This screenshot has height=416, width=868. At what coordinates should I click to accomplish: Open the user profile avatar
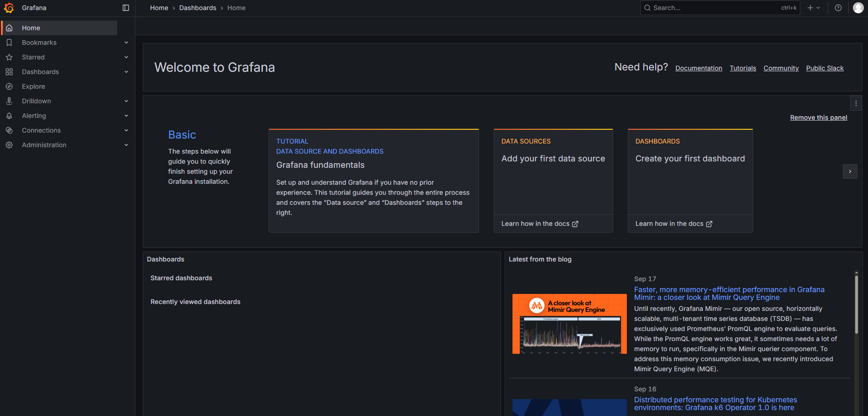(858, 8)
